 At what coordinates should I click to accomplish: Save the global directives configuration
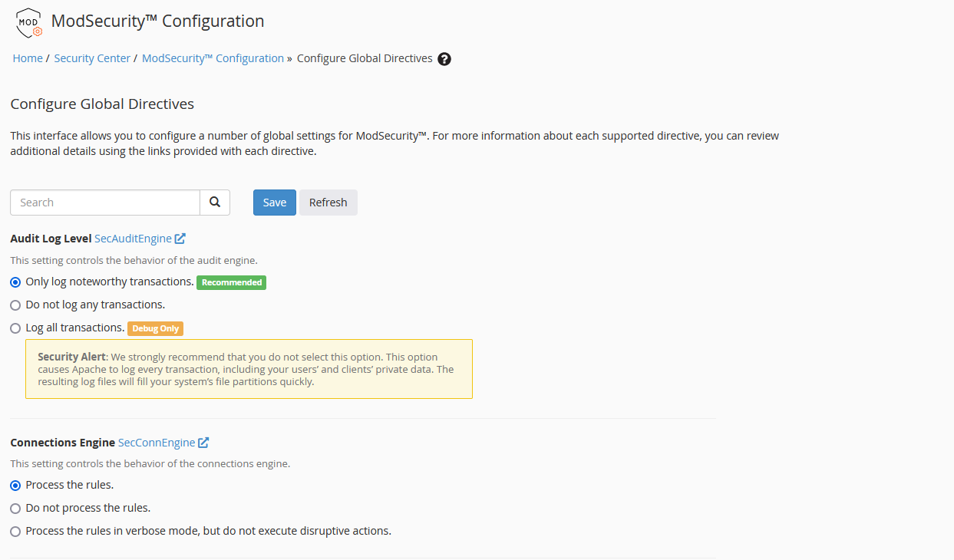(274, 202)
